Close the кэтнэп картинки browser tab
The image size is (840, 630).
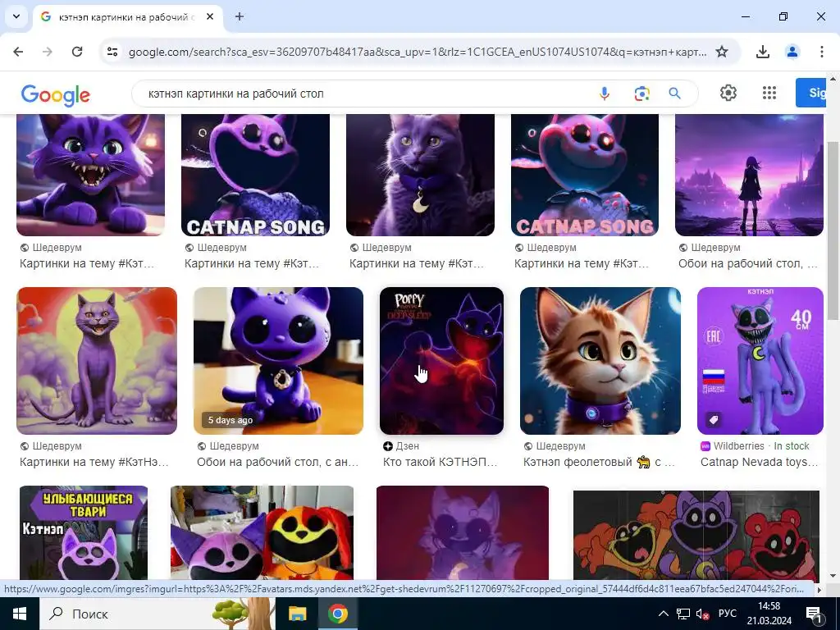point(210,16)
